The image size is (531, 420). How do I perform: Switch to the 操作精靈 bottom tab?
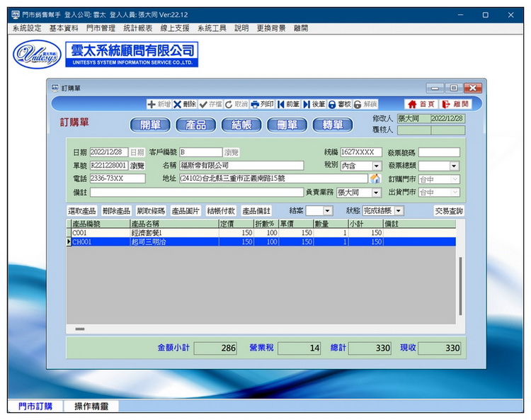pyautogui.click(x=91, y=406)
